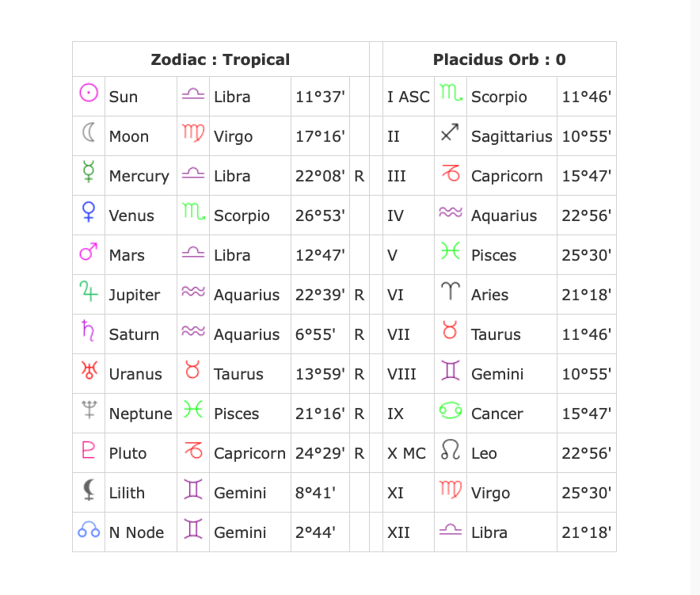700x595 pixels.
Task: Click the Neptune trident symbol
Action: click(89, 410)
